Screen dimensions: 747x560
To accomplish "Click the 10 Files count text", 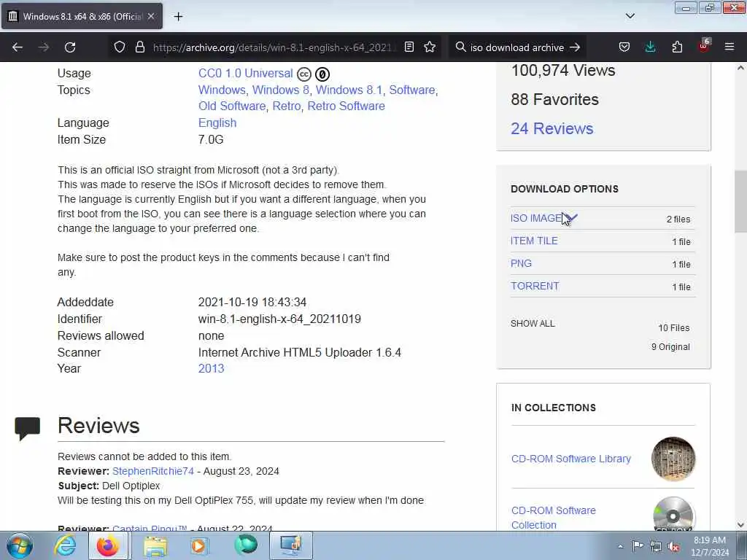I will tap(673, 328).
